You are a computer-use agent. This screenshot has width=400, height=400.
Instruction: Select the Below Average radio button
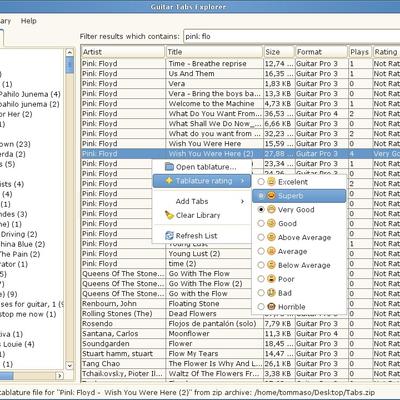click(x=261, y=265)
